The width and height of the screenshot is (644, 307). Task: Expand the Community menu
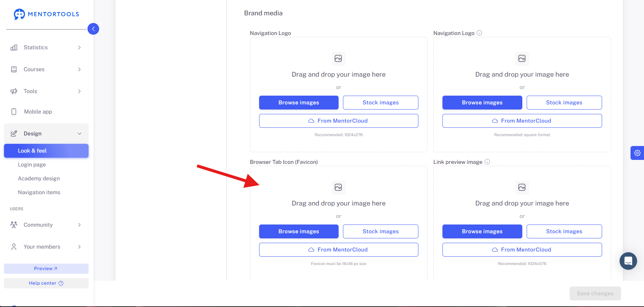point(46,225)
